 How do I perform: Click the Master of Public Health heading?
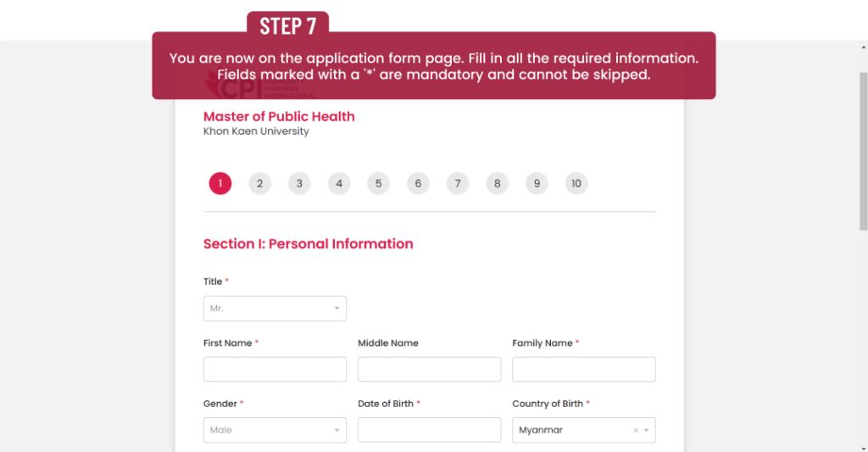point(279,116)
